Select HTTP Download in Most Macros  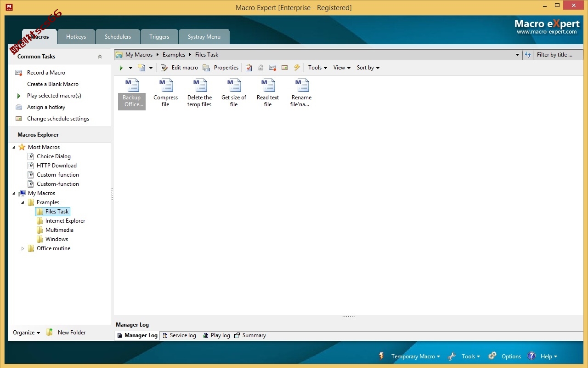coord(57,166)
